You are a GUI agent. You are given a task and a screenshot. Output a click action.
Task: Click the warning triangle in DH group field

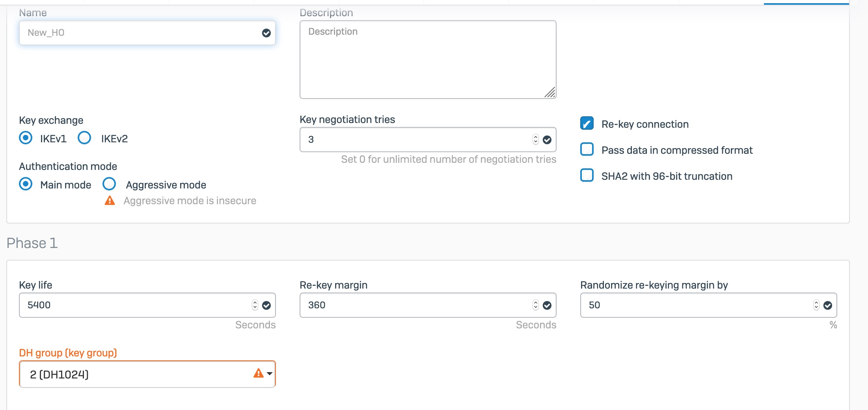click(258, 373)
